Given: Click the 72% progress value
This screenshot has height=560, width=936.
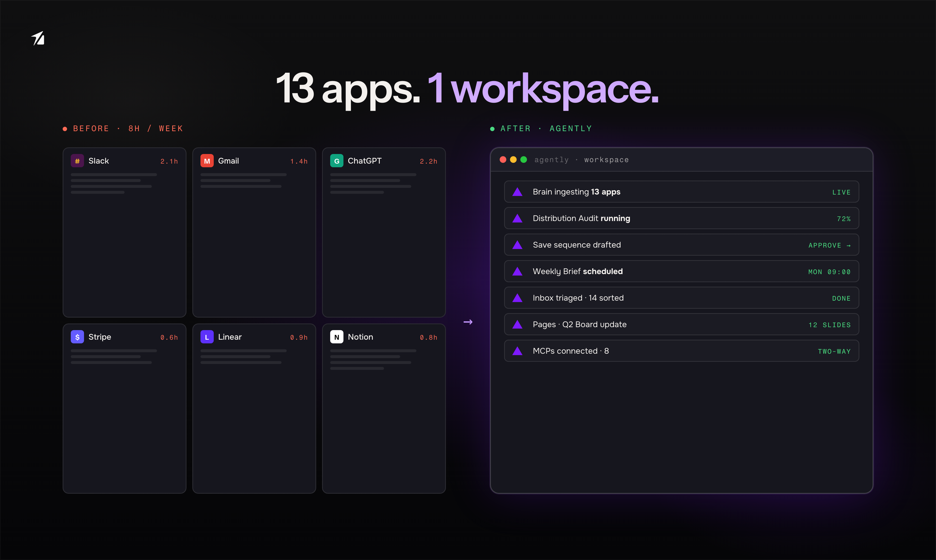Looking at the screenshot, I should (844, 219).
